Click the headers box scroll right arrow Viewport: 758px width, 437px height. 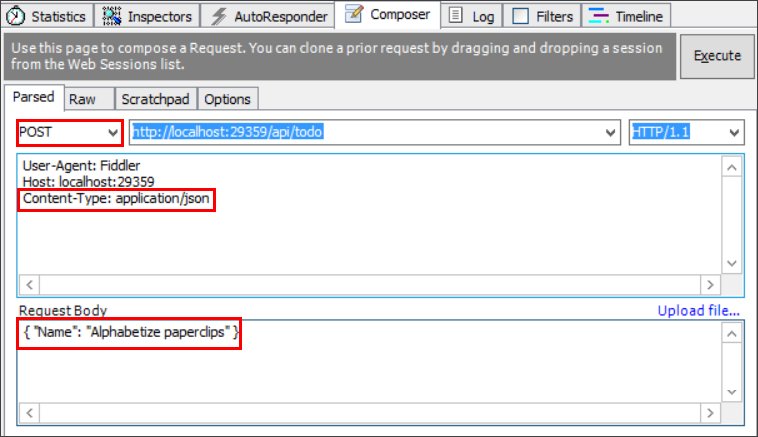(x=710, y=285)
